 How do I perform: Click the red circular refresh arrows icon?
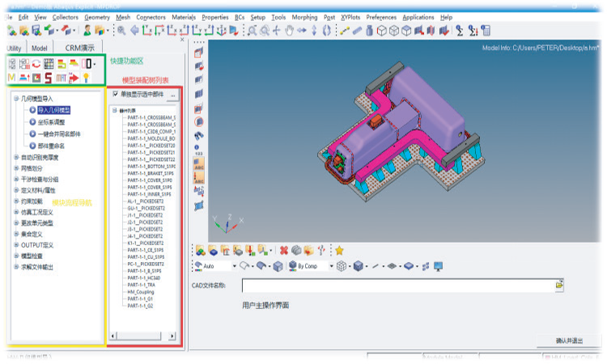coord(36,63)
